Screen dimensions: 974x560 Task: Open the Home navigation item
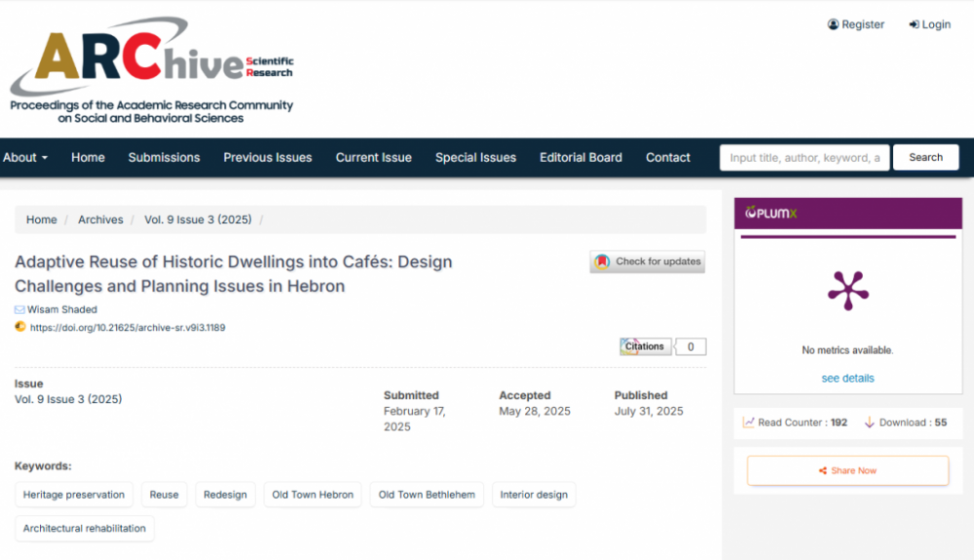click(89, 158)
